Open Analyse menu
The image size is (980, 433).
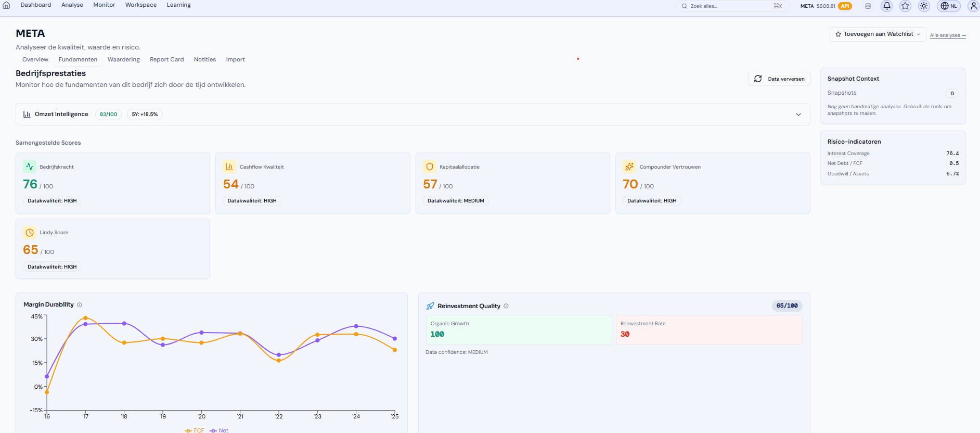(72, 5)
